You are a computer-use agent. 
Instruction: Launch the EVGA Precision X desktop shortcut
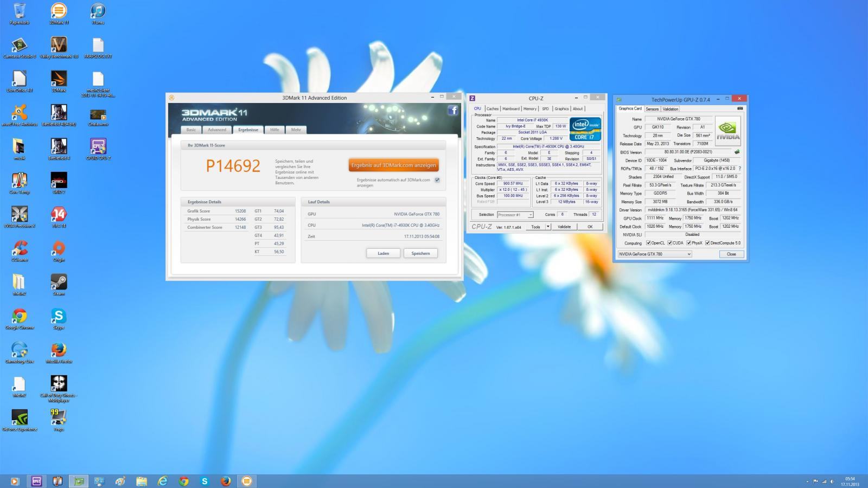pos(20,217)
